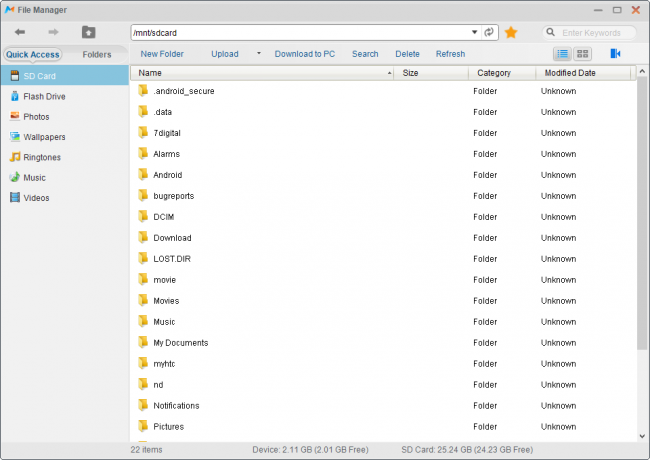Click the Refresh toolbar button
The width and height of the screenshot is (650, 460).
[450, 54]
